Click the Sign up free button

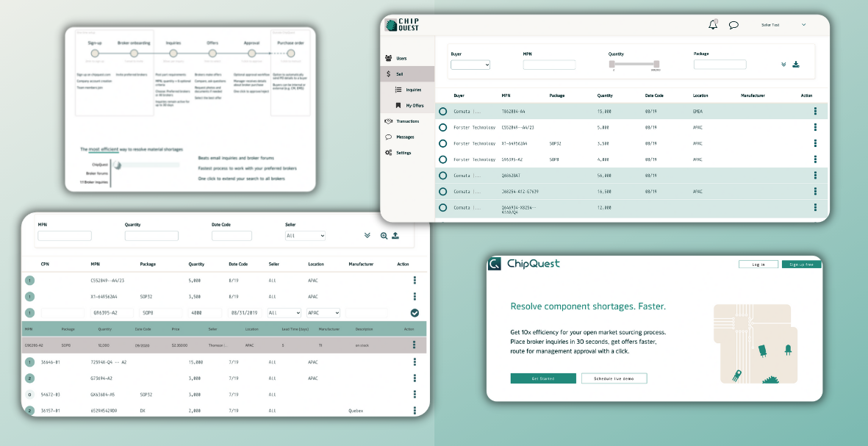[801, 265]
